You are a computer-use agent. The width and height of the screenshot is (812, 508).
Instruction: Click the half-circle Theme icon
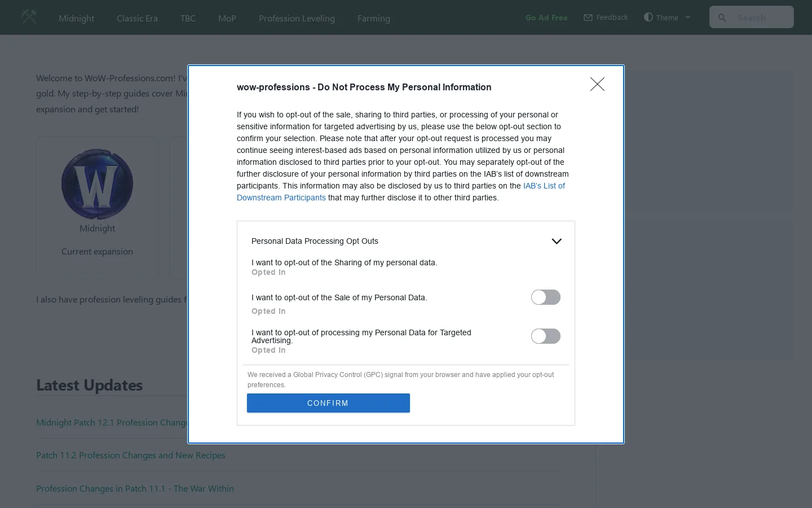[648, 17]
